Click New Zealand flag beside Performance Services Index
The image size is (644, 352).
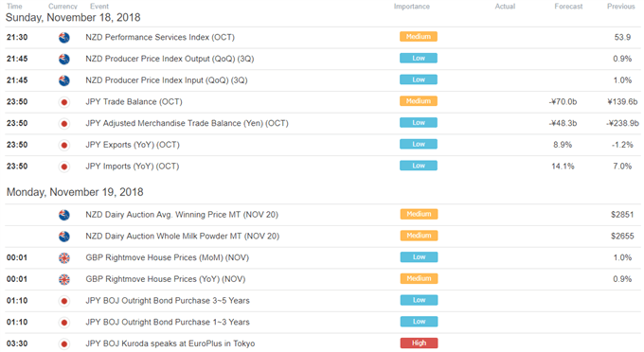pyautogui.click(x=64, y=37)
